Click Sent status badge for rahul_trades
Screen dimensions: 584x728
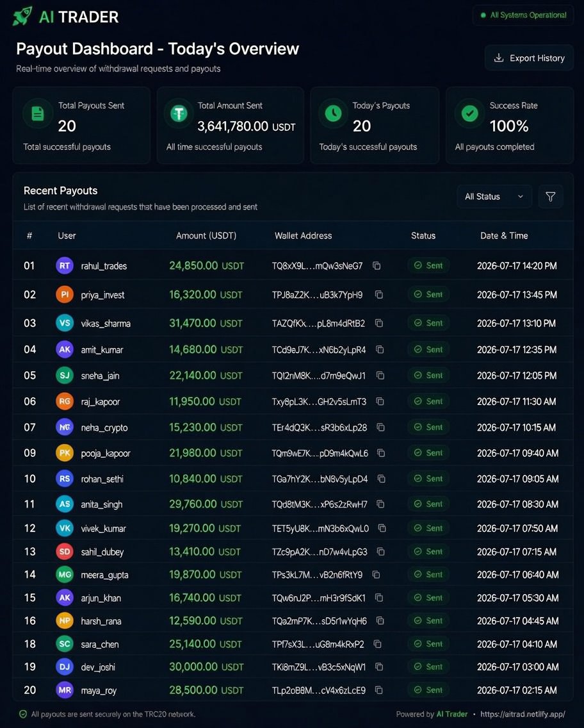pyautogui.click(x=428, y=265)
